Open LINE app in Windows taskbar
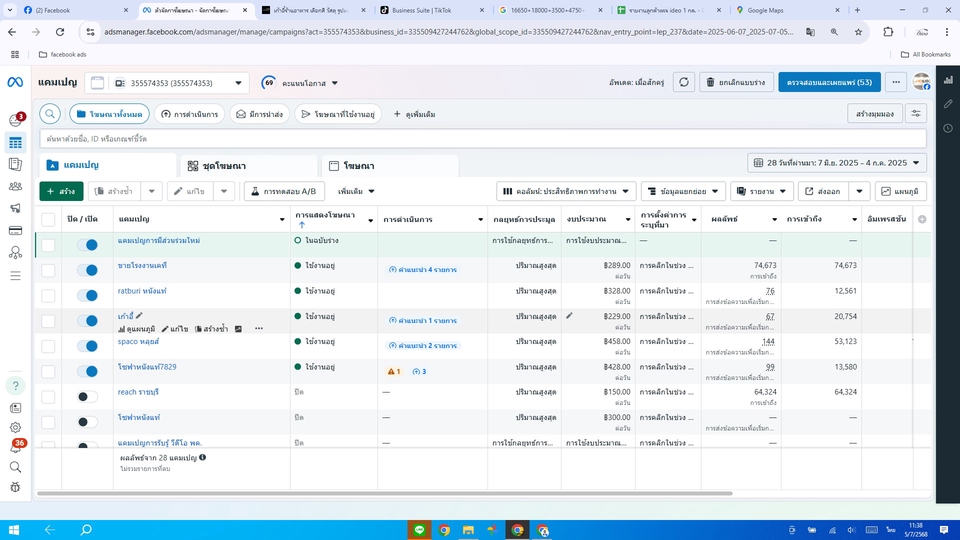Screen dimensions: 960x540 pos(419,530)
